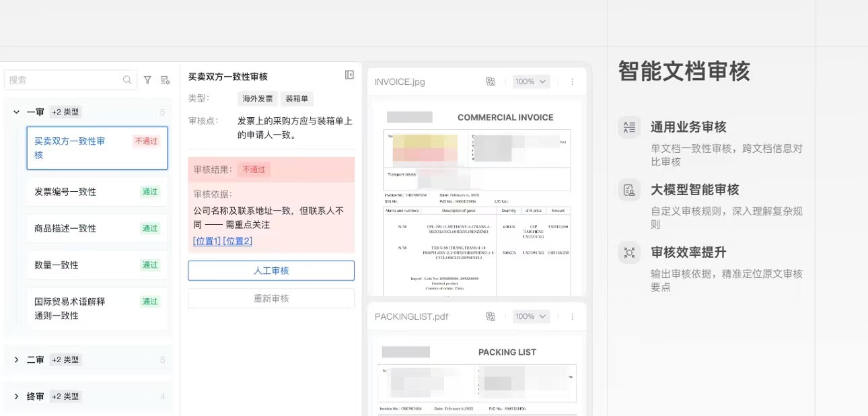
Task: Click the magnifier icon in the search box
Action: click(127, 80)
